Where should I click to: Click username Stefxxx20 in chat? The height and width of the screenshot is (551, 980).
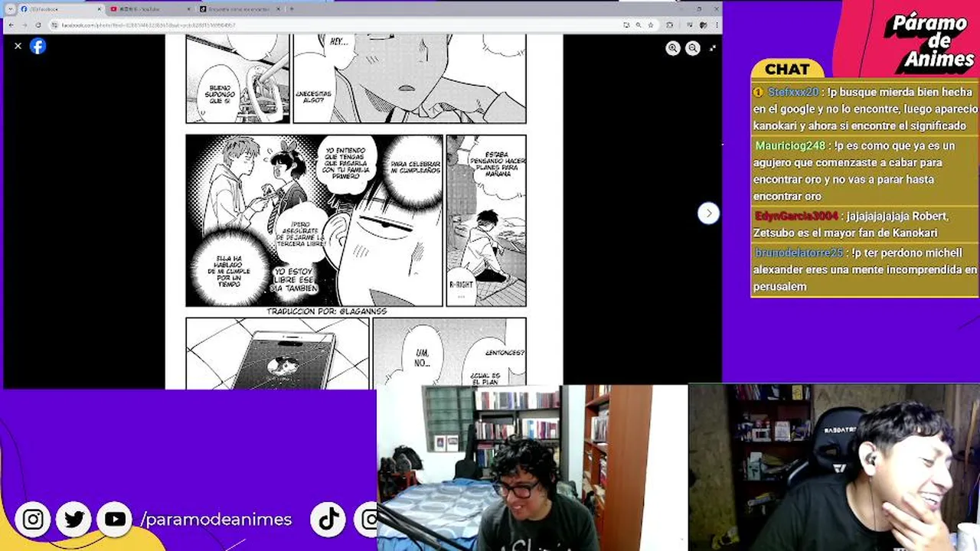coord(793,92)
